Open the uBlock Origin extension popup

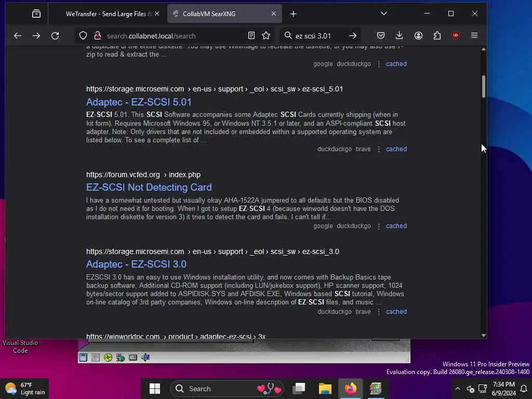(x=456, y=35)
